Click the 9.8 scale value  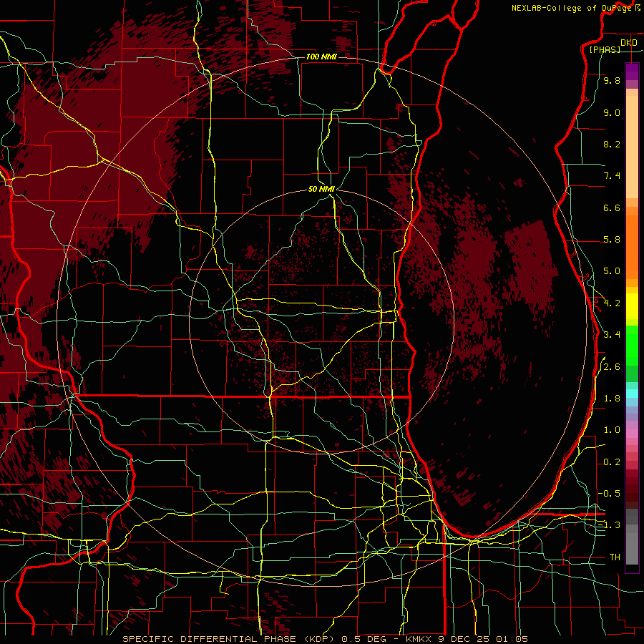pyautogui.click(x=612, y=81)
